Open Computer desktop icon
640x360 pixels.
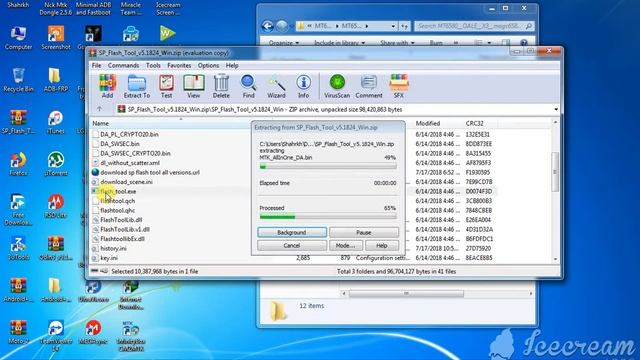[18, 38]
